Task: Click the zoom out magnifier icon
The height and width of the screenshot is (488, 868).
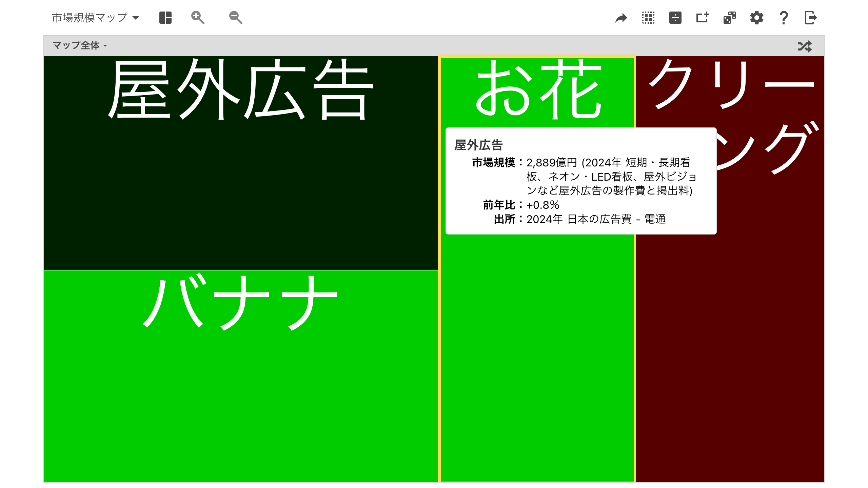Action: (x=236, y=18)
